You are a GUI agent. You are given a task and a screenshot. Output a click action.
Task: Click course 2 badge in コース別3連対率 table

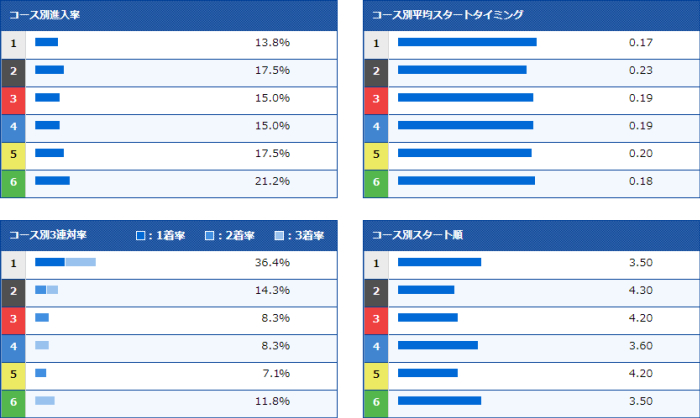(x=13, y=290)
